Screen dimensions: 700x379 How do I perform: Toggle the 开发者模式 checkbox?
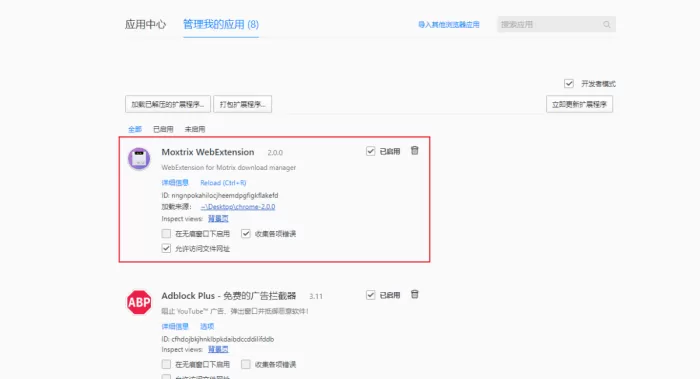pyautogui.click(x=569, y=83)
